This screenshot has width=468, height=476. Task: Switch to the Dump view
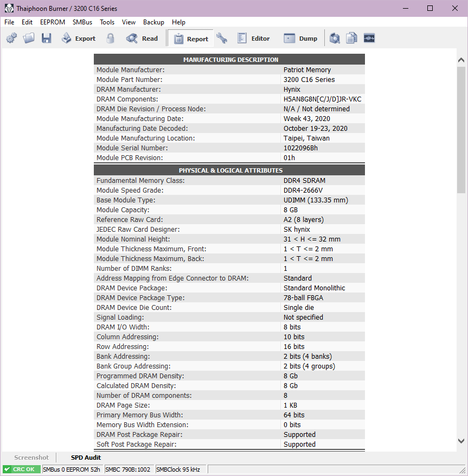pyautogui.click(x=300, y=38)
